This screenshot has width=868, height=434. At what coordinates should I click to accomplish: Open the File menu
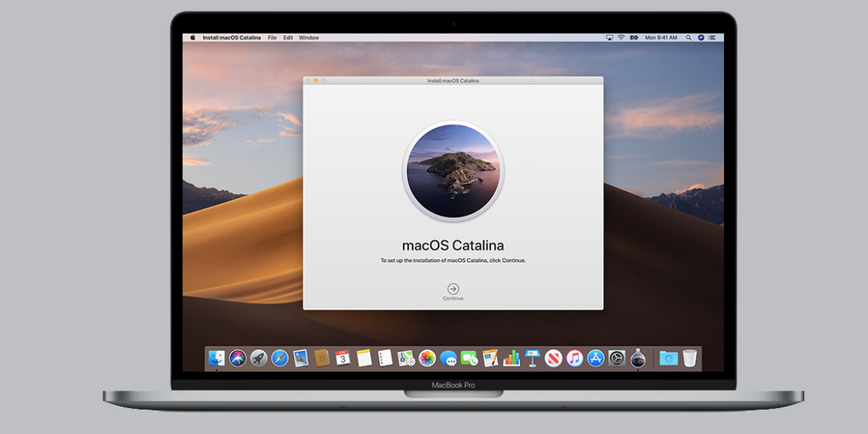[x=272, y=37]
